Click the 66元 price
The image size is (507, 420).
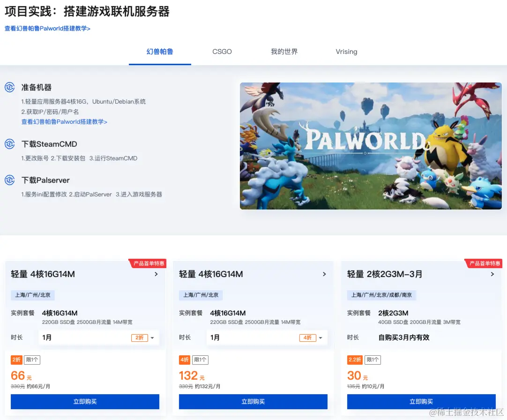click(21, 376)
